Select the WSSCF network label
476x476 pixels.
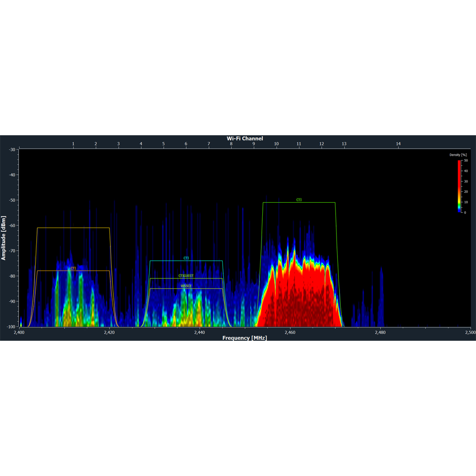pos(186,286)
